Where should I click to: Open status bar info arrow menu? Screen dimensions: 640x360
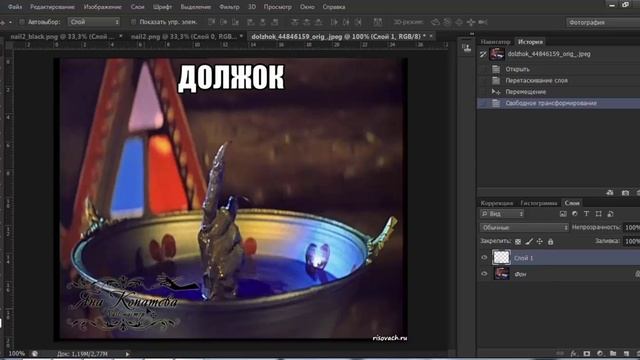coord(127,354)
